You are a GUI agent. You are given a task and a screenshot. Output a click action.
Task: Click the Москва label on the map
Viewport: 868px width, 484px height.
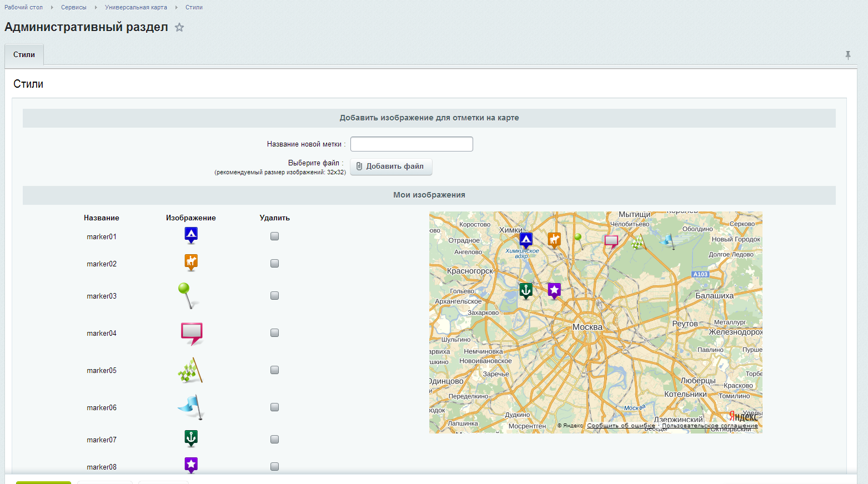point(588,327)
